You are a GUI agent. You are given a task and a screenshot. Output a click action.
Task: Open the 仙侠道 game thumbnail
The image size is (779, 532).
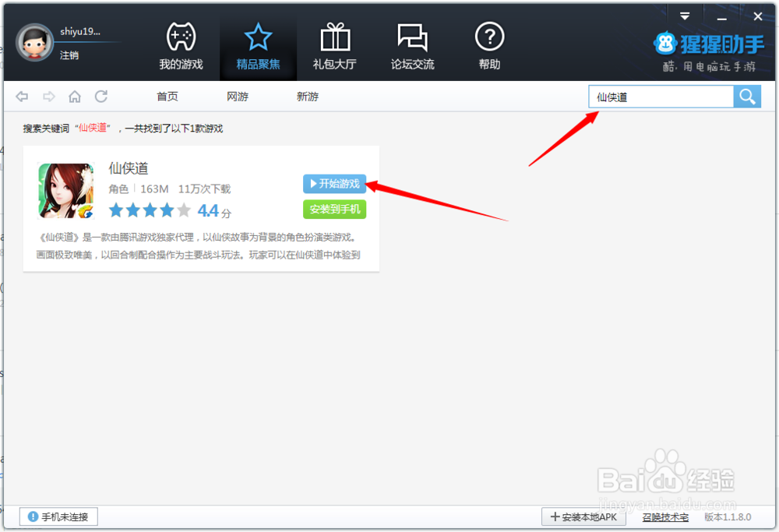[x=66, y=191]
